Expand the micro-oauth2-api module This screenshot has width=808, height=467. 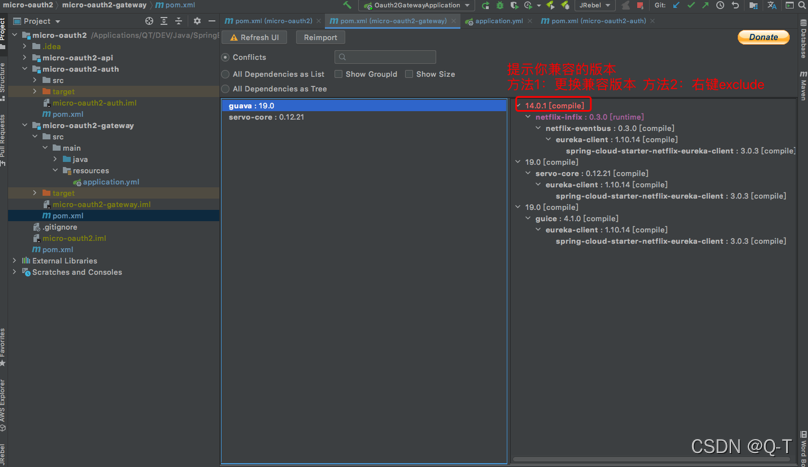pyautogui.click(x=25, y=58)
